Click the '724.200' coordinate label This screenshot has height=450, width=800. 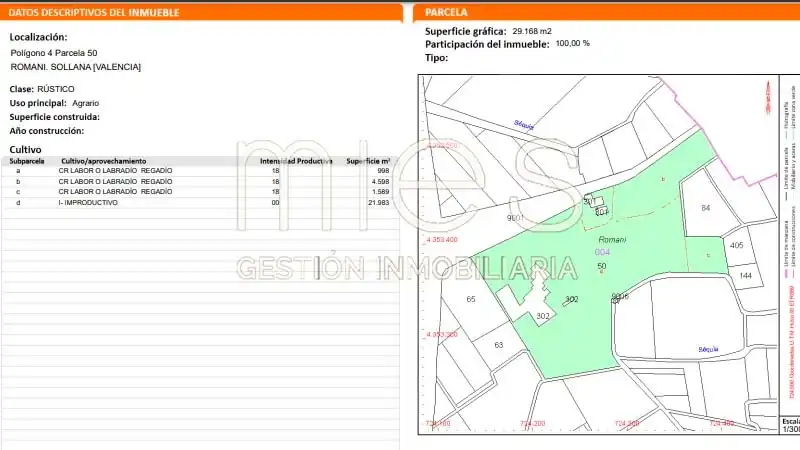click(532, 424)
